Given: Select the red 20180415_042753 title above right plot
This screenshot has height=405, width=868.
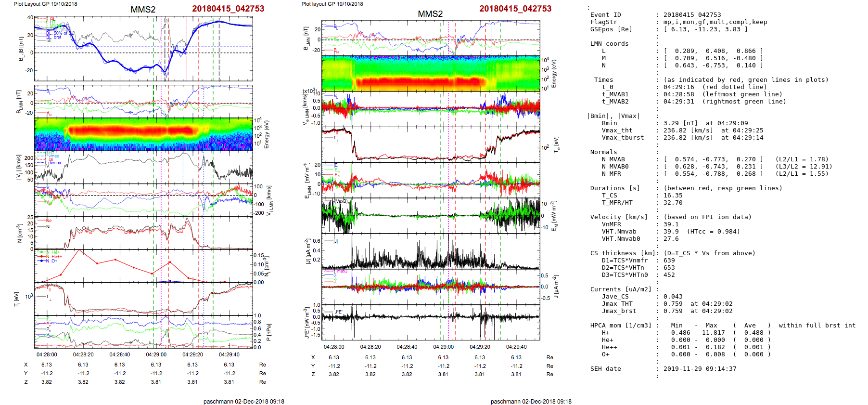Looking at the screenshot, I should [x=515, y=9].
